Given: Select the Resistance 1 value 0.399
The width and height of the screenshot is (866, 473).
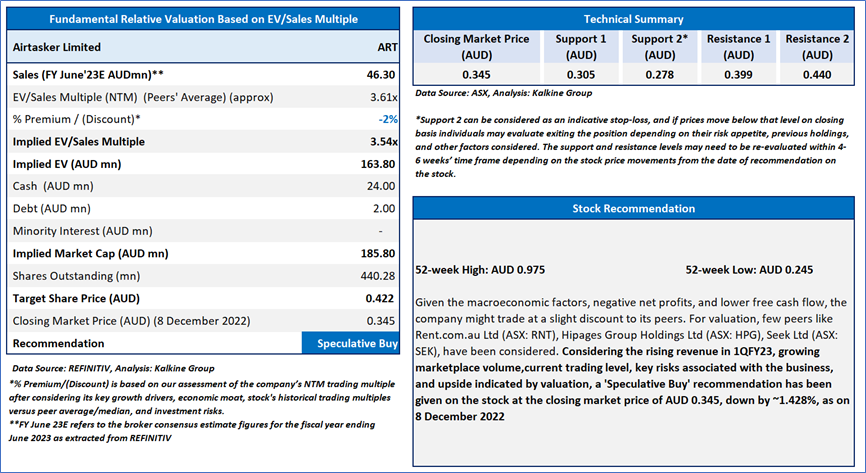Looking at the screenshot, I should pos(738,75).
